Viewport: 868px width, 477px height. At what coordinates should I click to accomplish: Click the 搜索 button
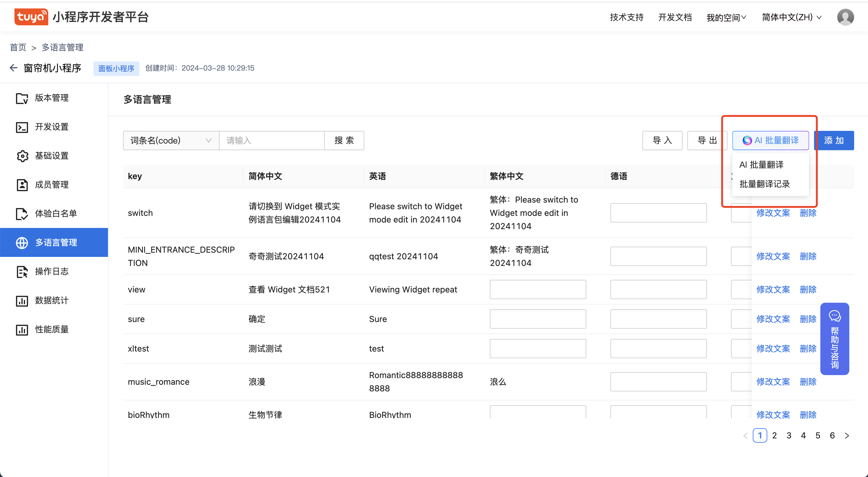click(344, 141)
